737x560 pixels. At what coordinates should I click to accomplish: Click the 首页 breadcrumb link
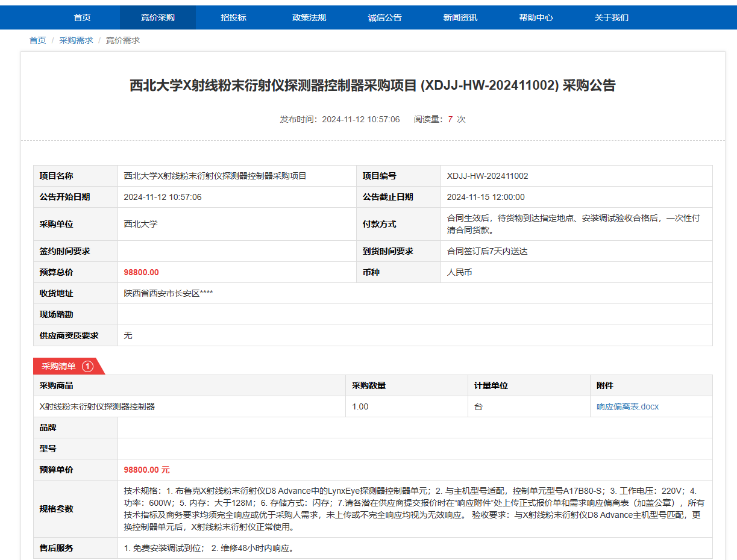(38, 40)
